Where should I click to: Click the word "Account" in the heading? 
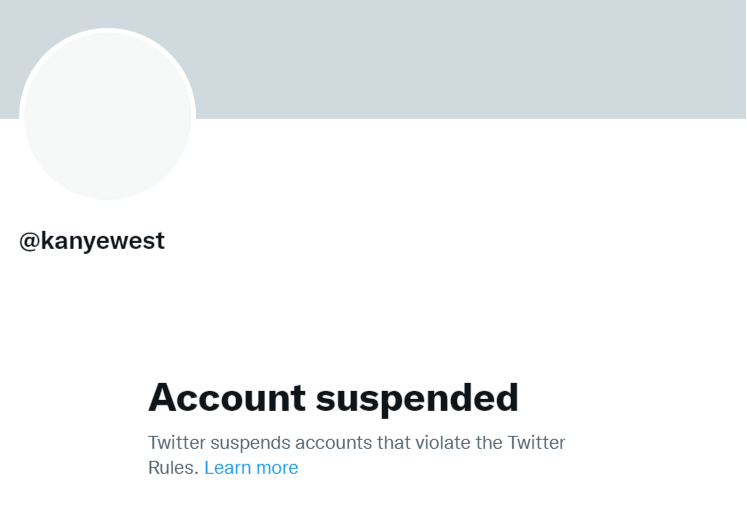coord(226,397)
